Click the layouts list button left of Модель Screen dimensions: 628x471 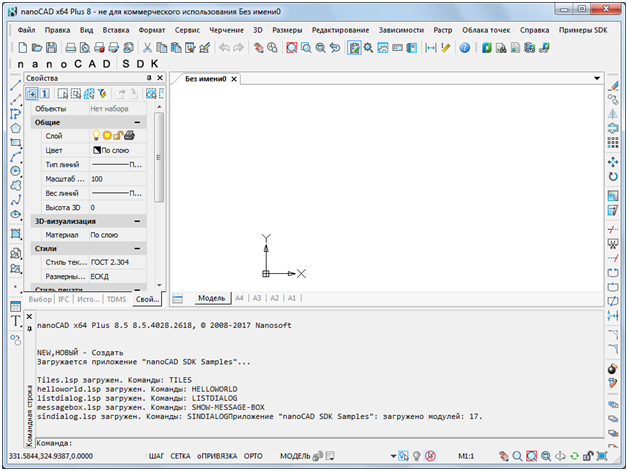pos(177,298)
